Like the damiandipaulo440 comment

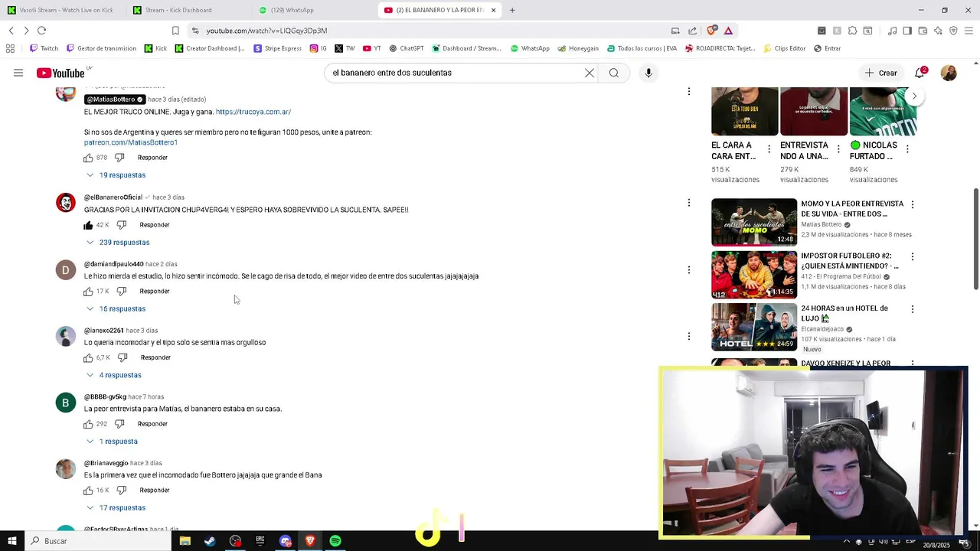(x=88, y=292)
